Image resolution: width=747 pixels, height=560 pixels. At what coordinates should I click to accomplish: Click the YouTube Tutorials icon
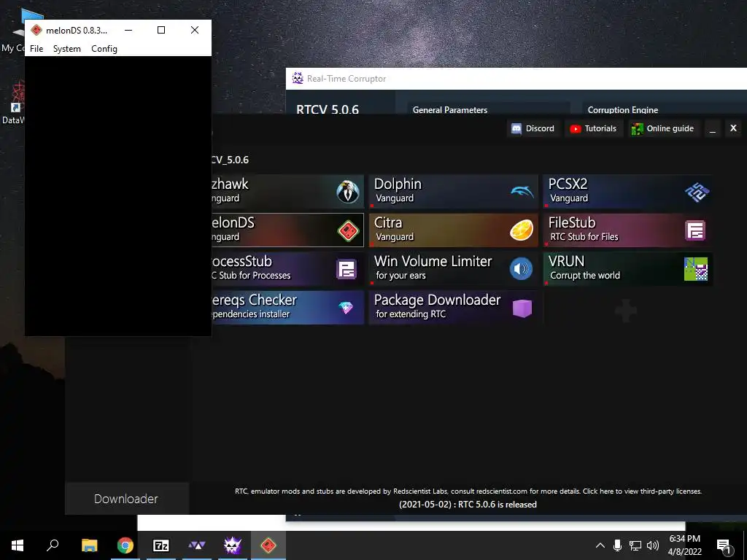(x=575, y=128)
